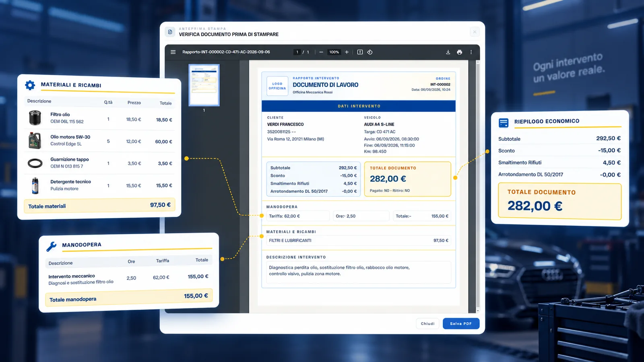
Task: Click the Tariffa: 62,00 € field in document
Action: (298, 216)
